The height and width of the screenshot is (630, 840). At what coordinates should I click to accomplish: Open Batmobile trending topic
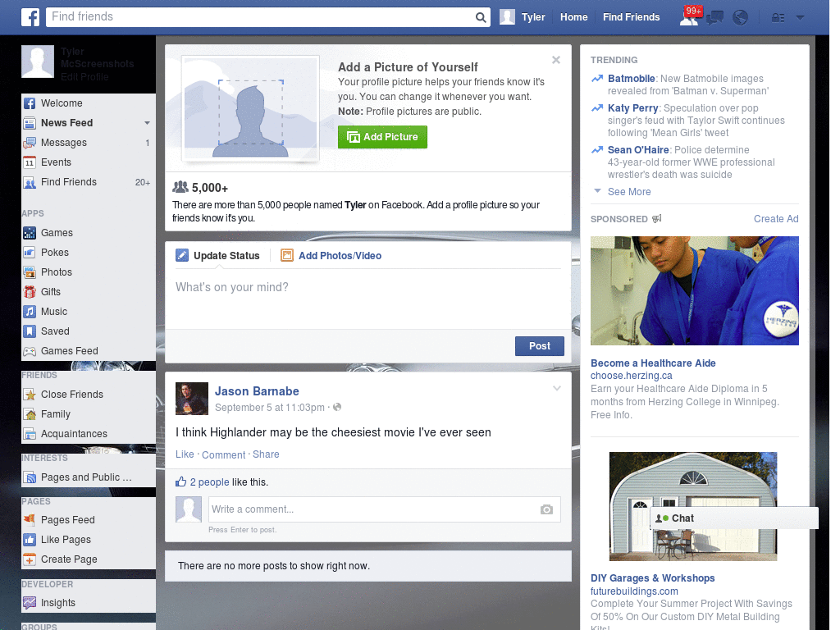(x=631, y=79)
